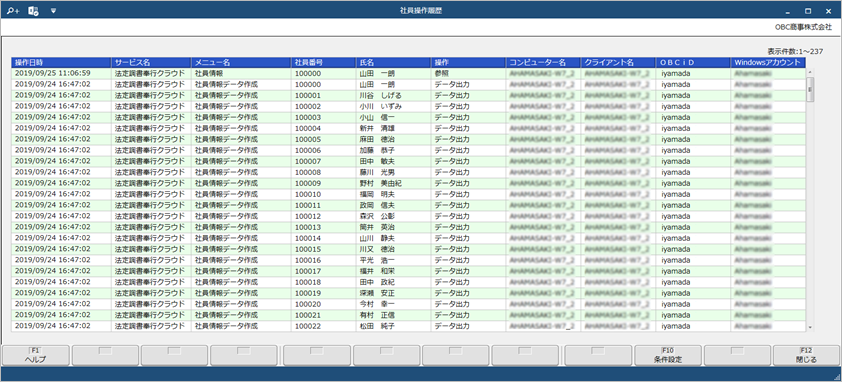Open the title bar quick-access dropdown arrow

point(53,10)
